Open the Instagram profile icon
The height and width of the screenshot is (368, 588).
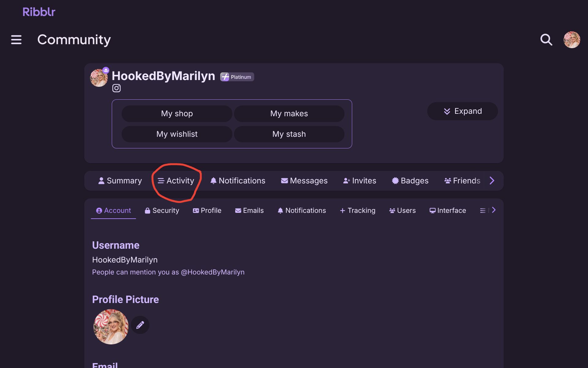click(116, 88)
